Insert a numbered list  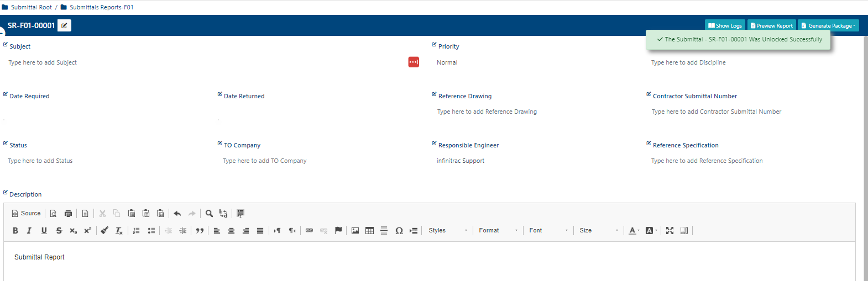point(137,231)
